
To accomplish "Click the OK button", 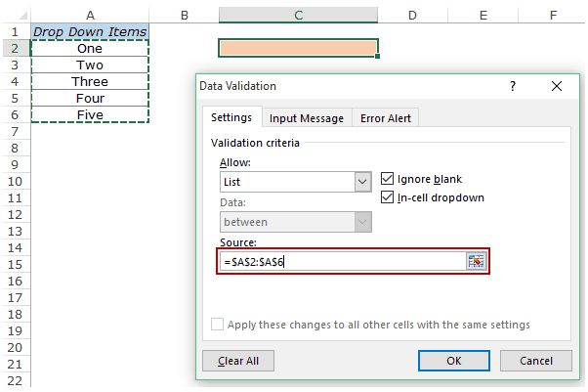I will [x=454, y=361].
